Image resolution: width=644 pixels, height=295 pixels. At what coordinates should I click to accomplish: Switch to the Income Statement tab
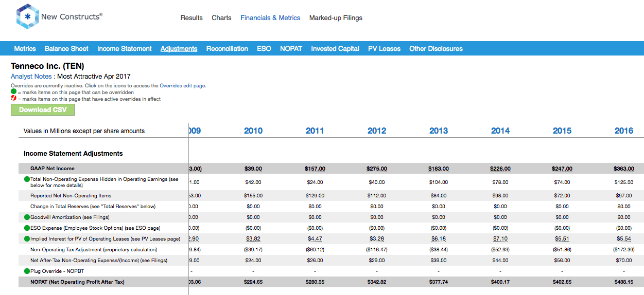click(x=125, y=49)
